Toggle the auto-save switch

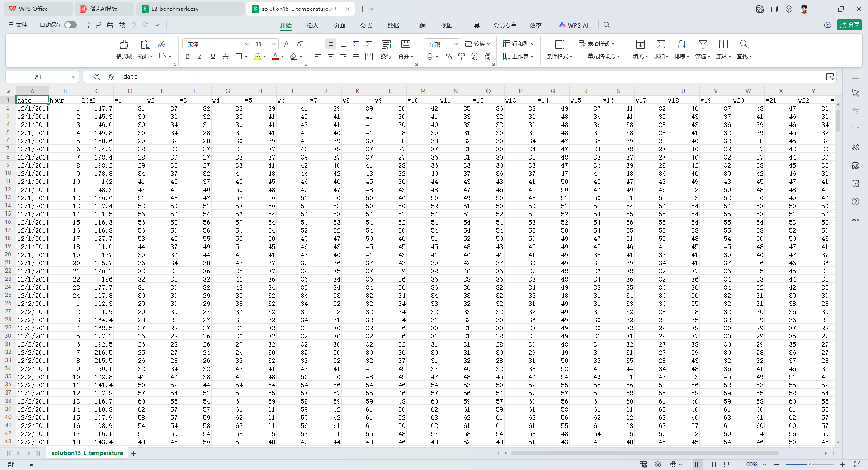(x=71, y=25)
